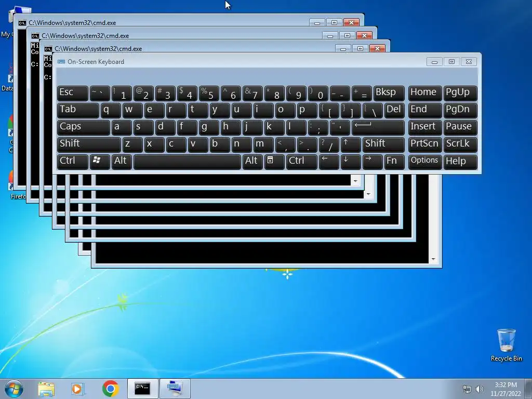Click the Pause key
Screen dimensions: 532x399
coord(460,127)
